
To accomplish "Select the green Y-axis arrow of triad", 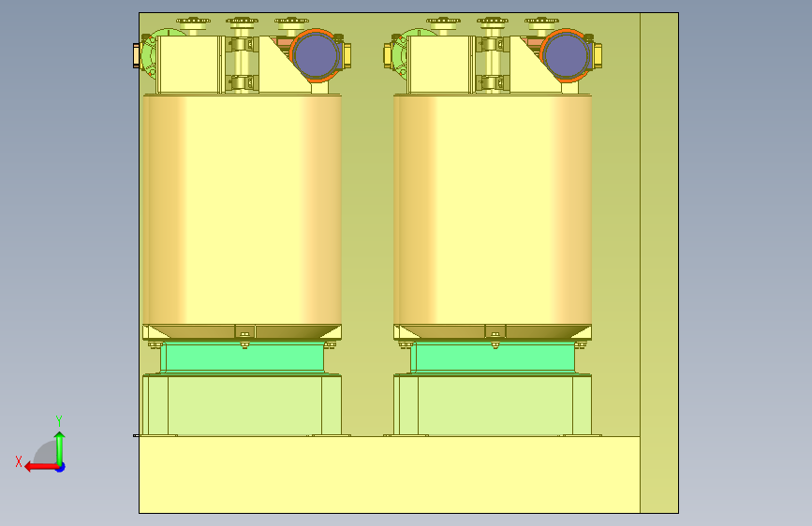I will pos(60,447).
